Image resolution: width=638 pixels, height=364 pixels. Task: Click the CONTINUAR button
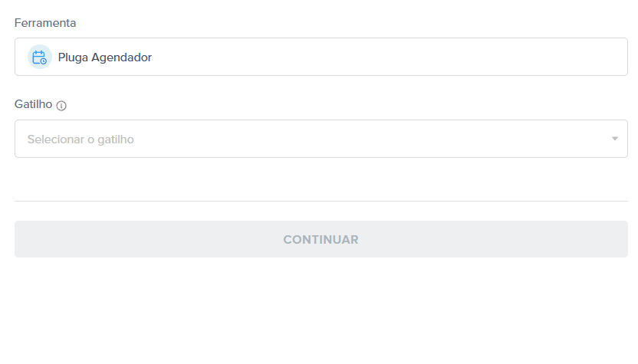(x=321, y=239)
